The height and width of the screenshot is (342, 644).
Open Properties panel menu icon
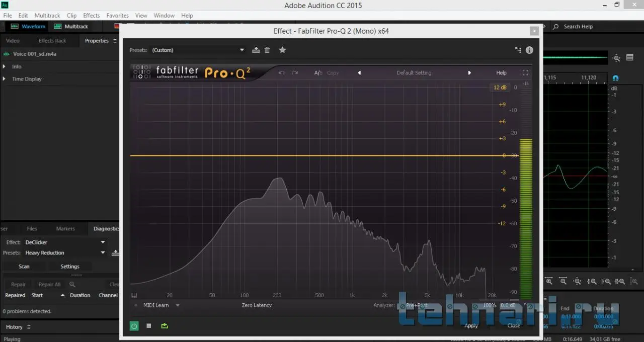click(115, 41)
